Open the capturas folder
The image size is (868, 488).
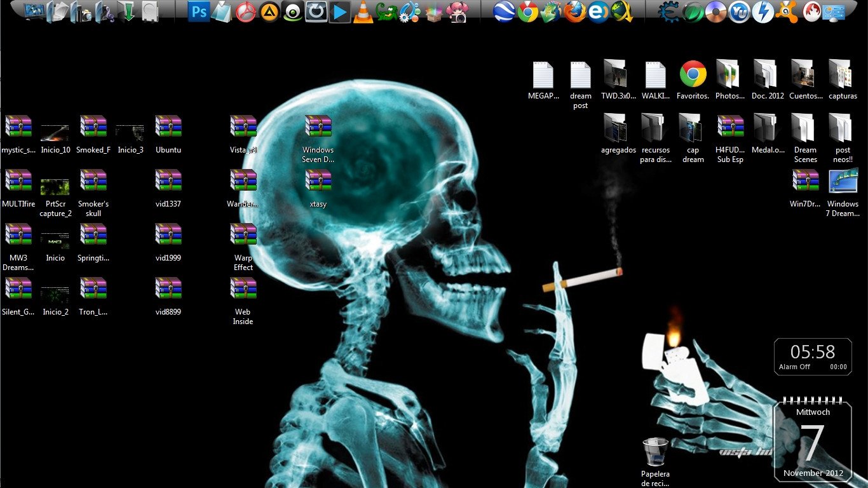843,80
